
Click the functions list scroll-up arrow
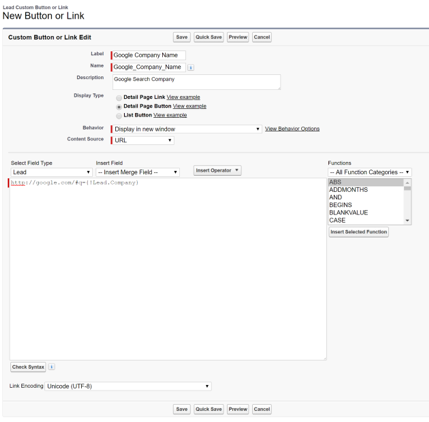coord(407,183)
